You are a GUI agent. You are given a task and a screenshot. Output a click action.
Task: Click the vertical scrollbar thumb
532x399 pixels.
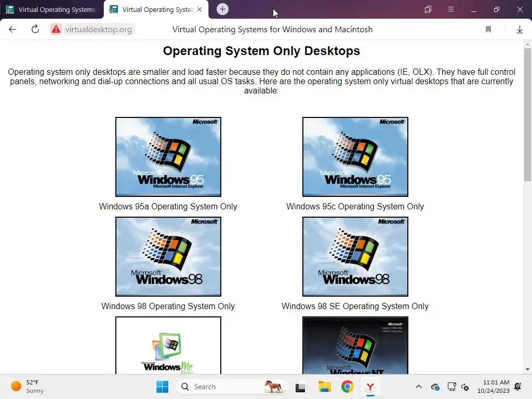pyautogui.click(x=527, y=115)
